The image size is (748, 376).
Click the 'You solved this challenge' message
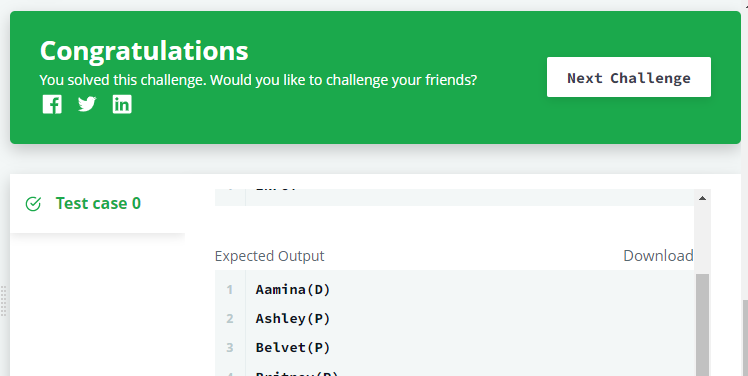(258, 80)
